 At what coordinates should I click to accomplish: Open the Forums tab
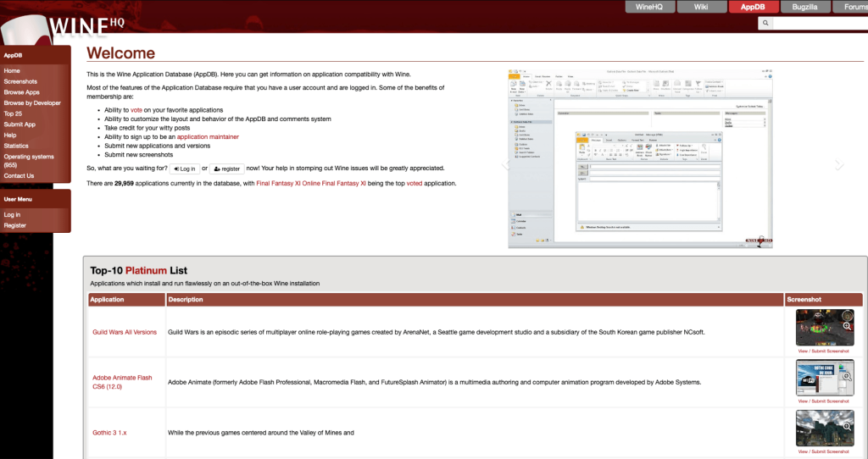850,7
